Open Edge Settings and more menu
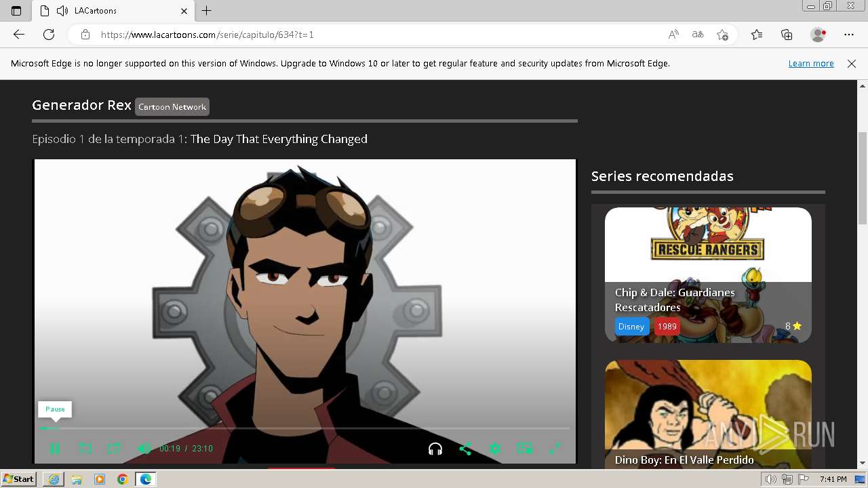 [x=849, y=35]
